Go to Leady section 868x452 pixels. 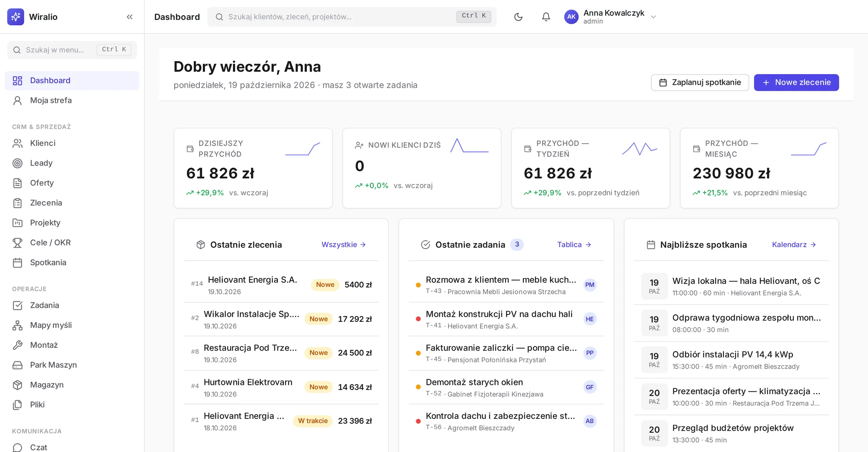tap(72, 163)
